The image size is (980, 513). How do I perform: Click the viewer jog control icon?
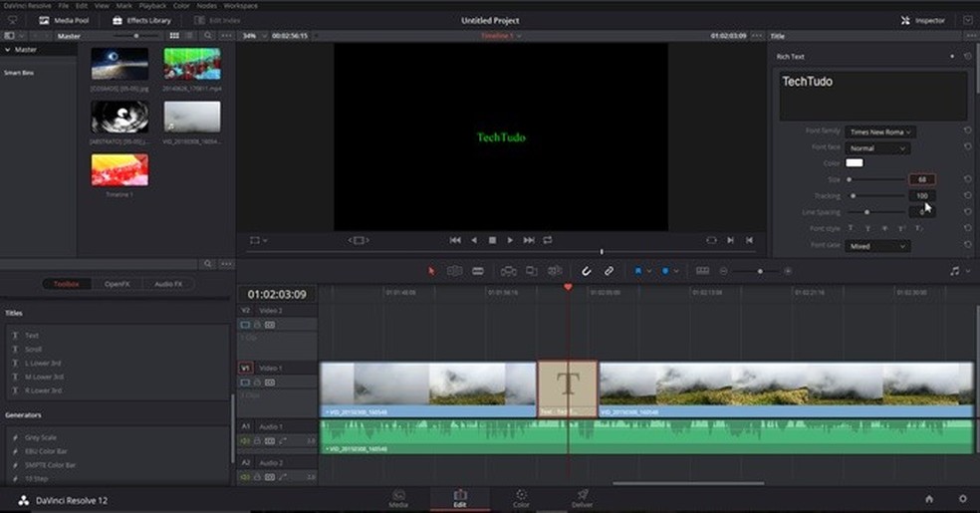pos(359,240)
